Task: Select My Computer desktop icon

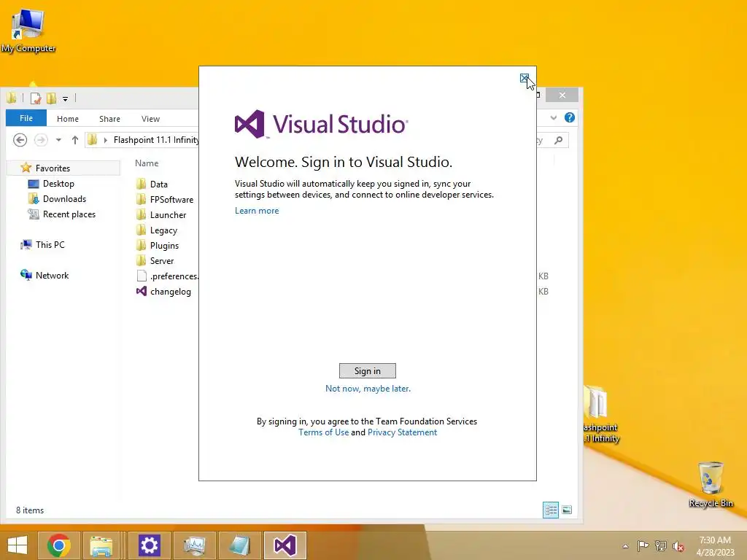Action: coord(28,31)
